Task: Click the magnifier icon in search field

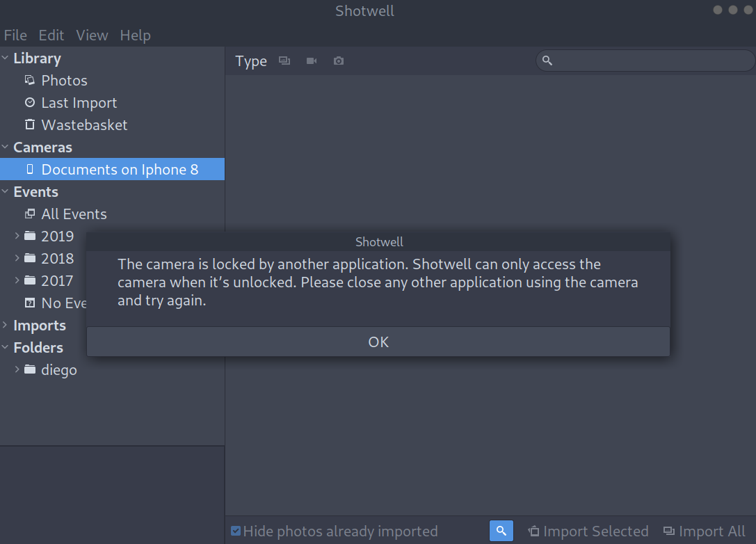Action: 547,61
